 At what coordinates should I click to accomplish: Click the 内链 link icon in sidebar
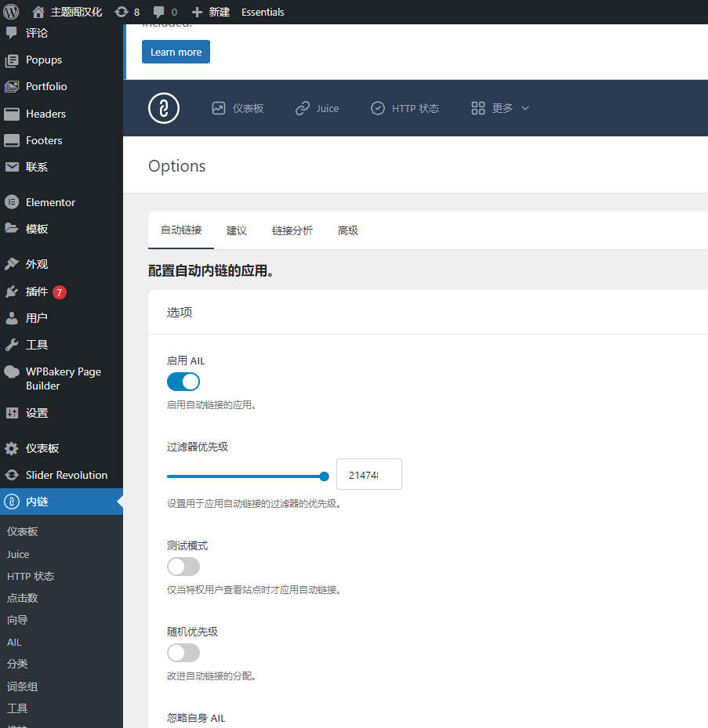tap(12, 502)
